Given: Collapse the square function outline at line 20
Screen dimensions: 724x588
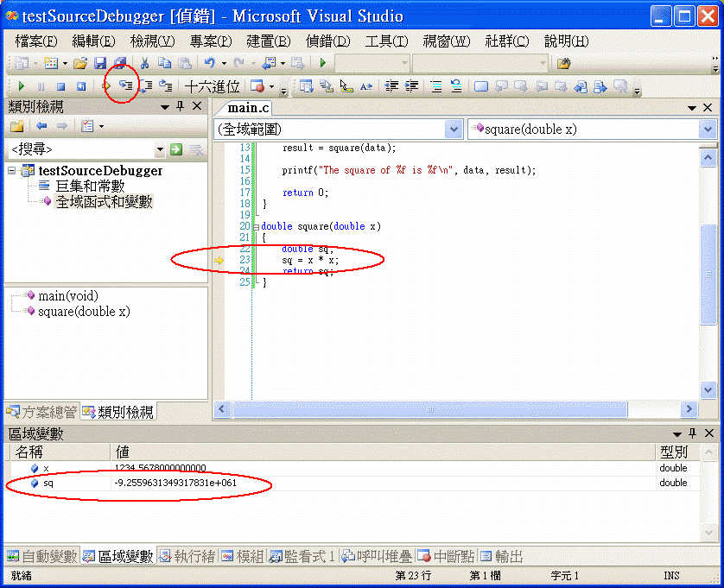Looking at the screenshot, I should click(x=256, y=227).
